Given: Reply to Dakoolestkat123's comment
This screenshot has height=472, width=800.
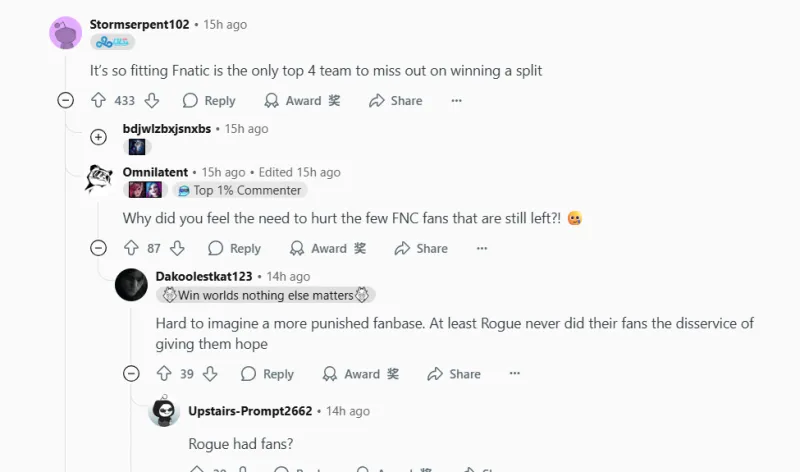Looking at the screenshot, I should (x=267, y=374).
